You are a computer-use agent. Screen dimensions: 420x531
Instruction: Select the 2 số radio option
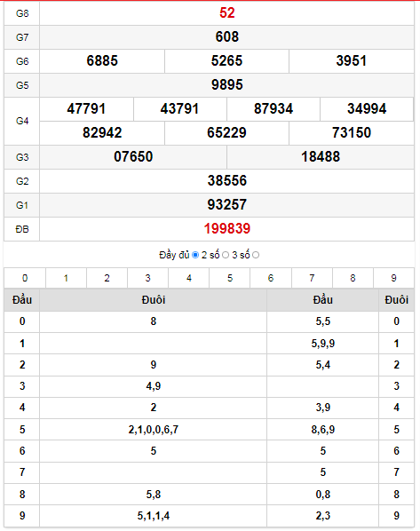(x=226, y=255)
